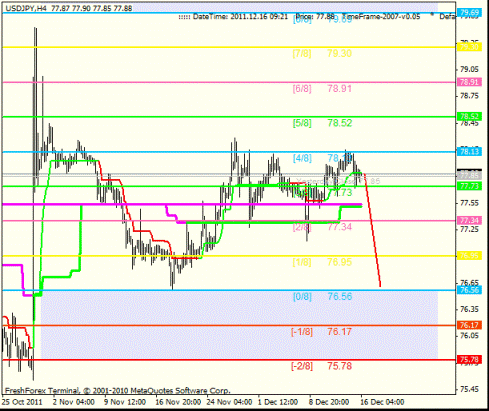Click the 79.30 yellow price tag
This screenshot has width=489, height=411.
pos(469,47)
